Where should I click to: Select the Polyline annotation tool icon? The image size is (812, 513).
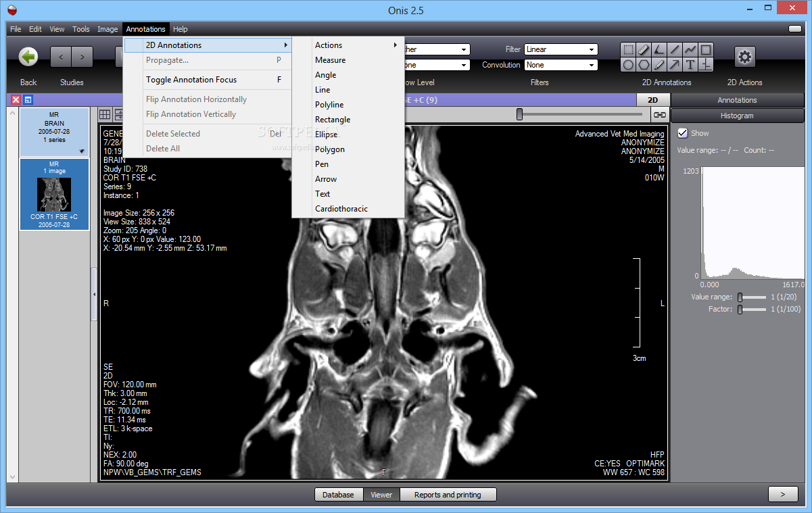point(690,50)
